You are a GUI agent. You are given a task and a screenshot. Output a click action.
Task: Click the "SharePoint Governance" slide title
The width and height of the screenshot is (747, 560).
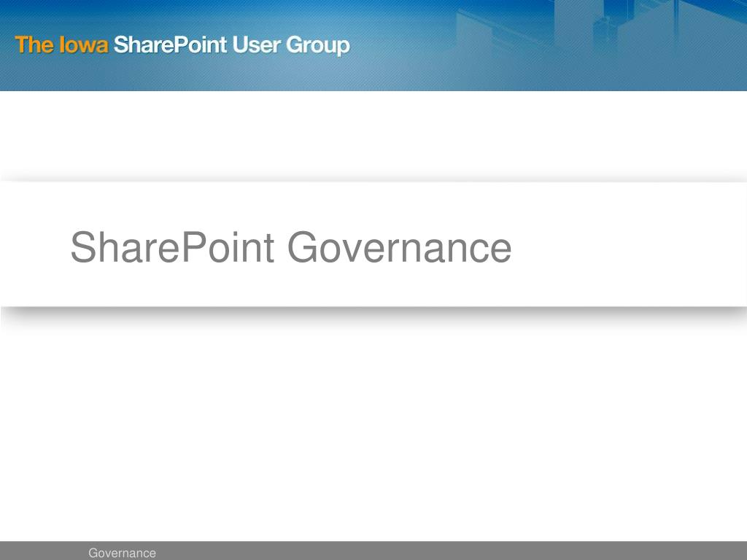(291, 247)
